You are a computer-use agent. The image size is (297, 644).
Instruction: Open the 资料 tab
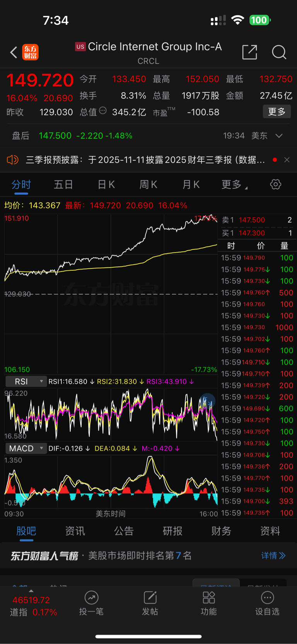270,531
